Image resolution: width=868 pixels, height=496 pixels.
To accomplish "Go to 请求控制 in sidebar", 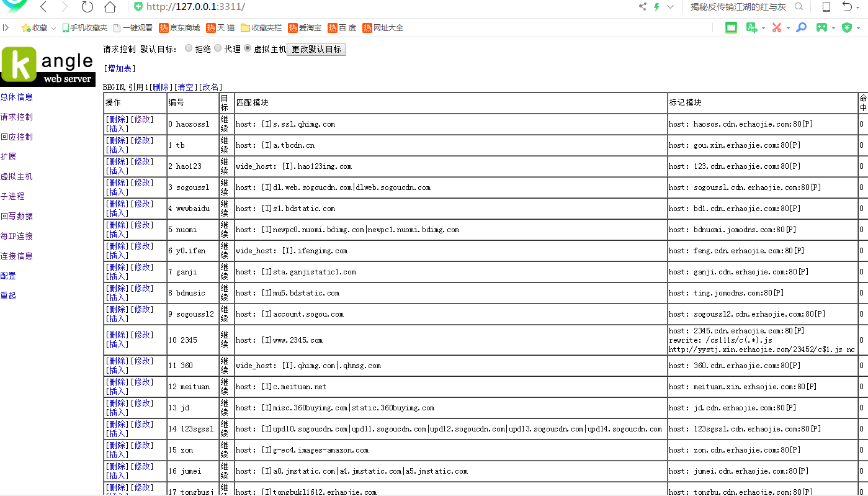I will [x=17, y=117].
